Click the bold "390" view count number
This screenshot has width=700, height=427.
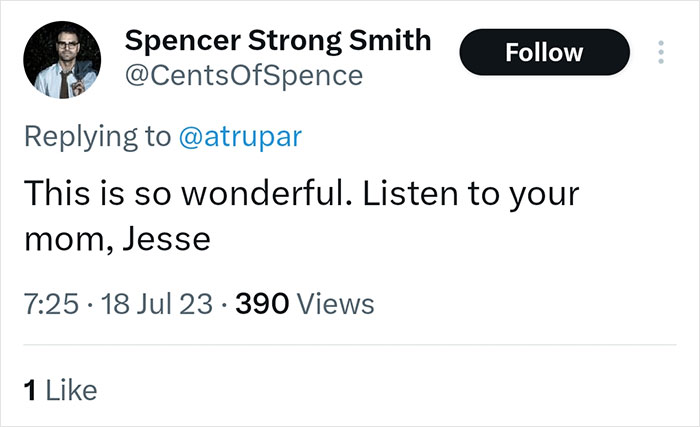tap(262, 303)
